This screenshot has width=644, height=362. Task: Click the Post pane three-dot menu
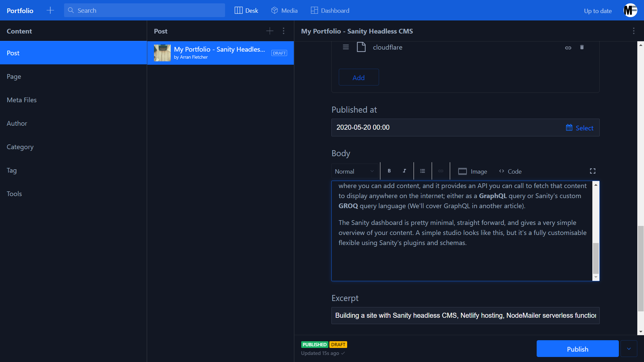pyautogui.click(x=284, y=31)
